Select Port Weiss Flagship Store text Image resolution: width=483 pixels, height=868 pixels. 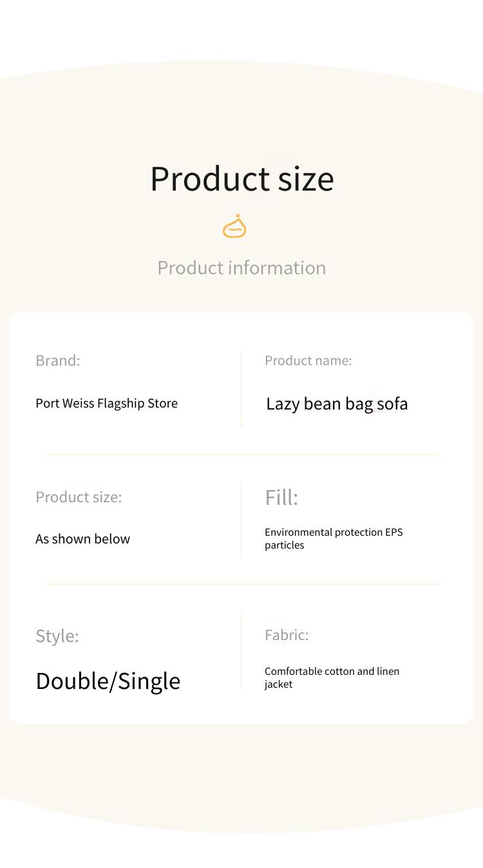coord(107,404)
